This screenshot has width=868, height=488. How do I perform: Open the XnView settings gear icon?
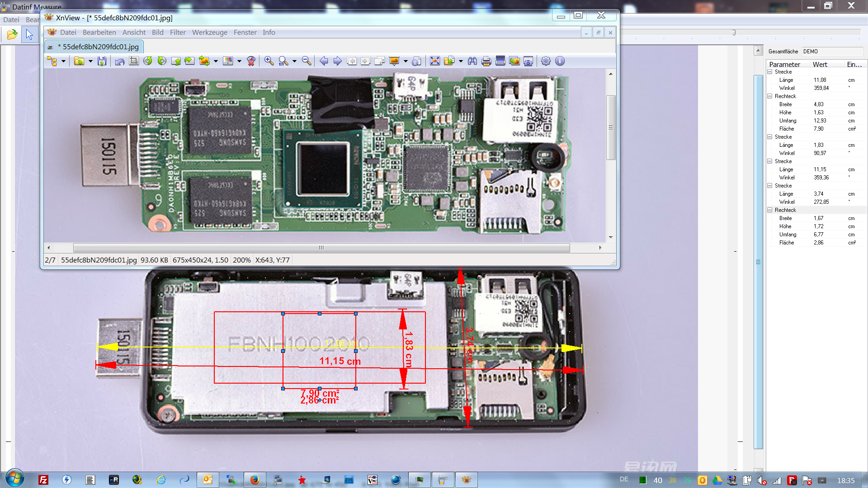point(546,61)
